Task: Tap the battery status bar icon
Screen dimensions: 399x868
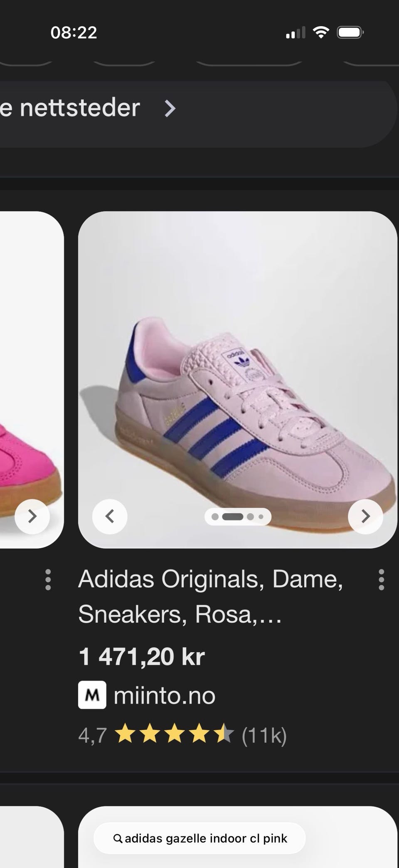Action: tap(350, 32)
